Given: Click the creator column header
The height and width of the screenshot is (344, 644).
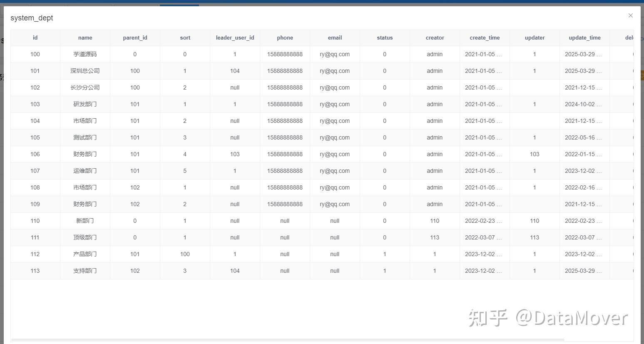Looking at the screenshot, I should (434, 37).
